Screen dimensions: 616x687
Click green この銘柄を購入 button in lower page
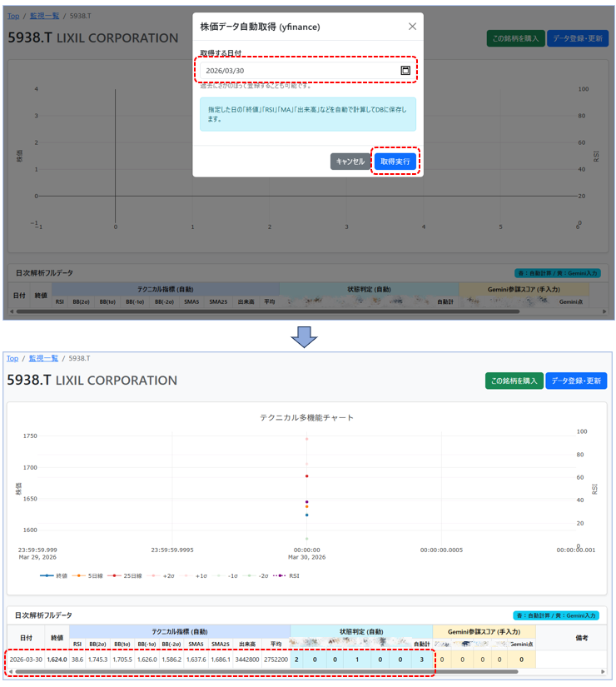pos(514,381)
